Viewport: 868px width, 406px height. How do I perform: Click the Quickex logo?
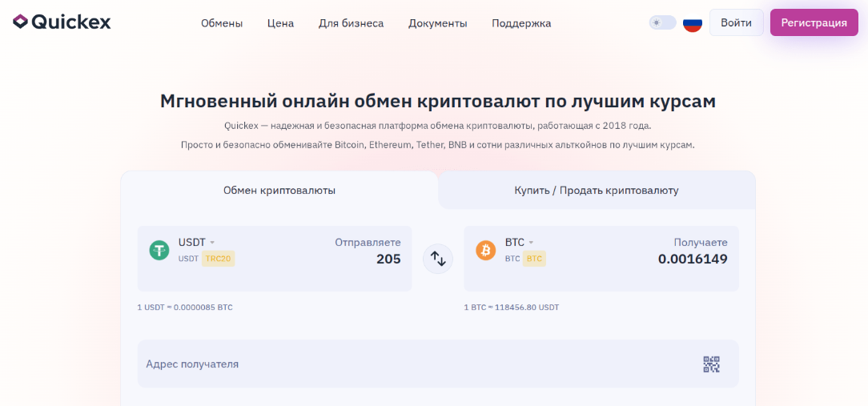click(x=62, y=22)
